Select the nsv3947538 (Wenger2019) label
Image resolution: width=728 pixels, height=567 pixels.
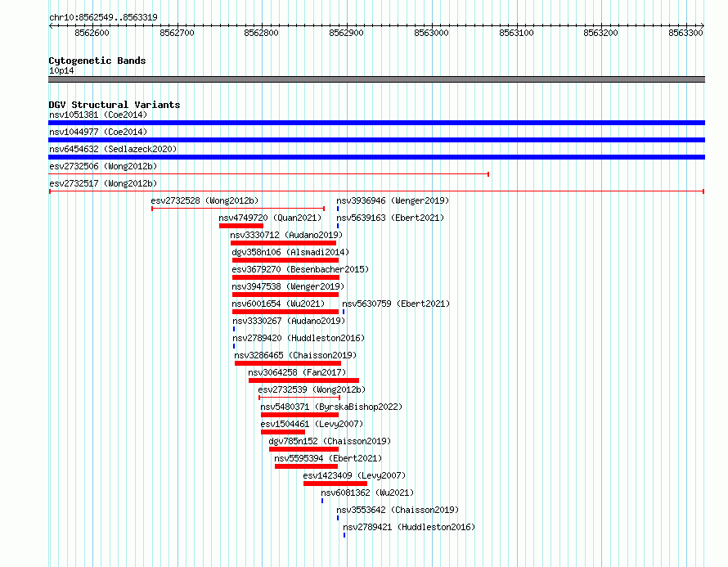(288, 286)
